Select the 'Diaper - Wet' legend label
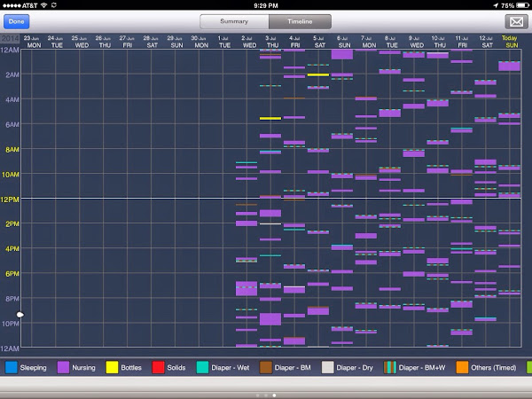Viewport: 532px width, 399px height. pyautogui.click(x=231, y=368)
